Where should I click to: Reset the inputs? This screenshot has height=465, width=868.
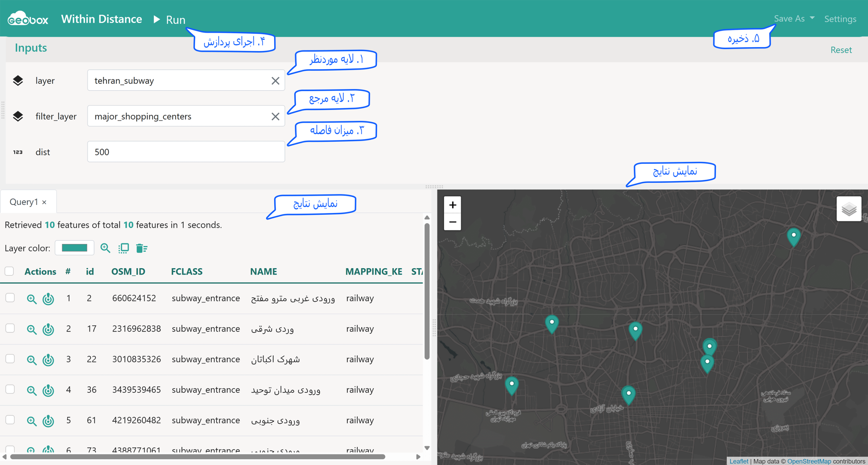pyautogui.click(x=841, y=50)
